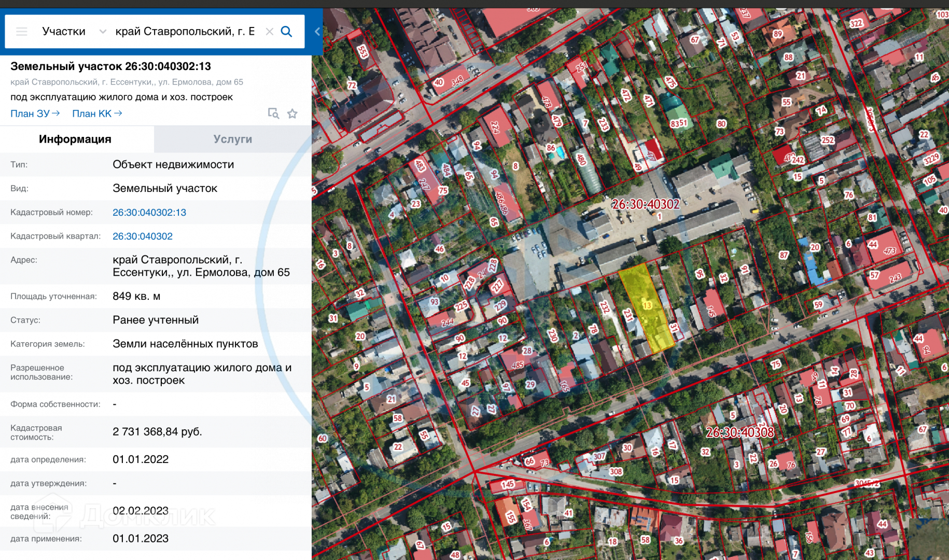
Task: Open the План ЗУ link
Action: [35, 114]
